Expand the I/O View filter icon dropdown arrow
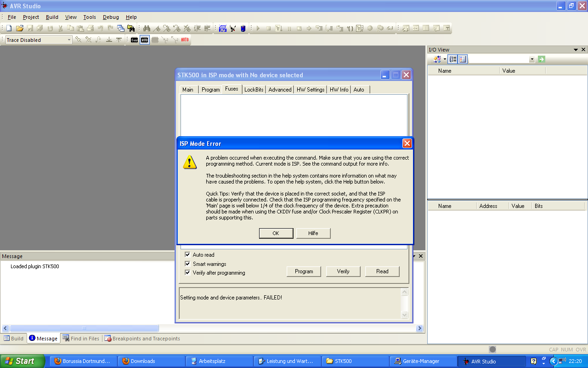The image size is (588, 368). [445, 59]
